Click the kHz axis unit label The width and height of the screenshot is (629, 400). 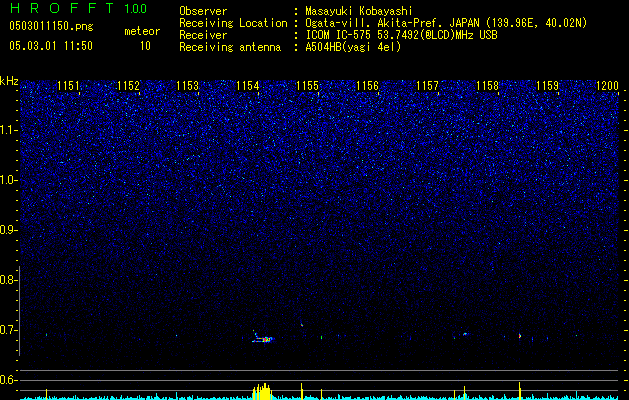pyautogui.click(x=9, y=81)
